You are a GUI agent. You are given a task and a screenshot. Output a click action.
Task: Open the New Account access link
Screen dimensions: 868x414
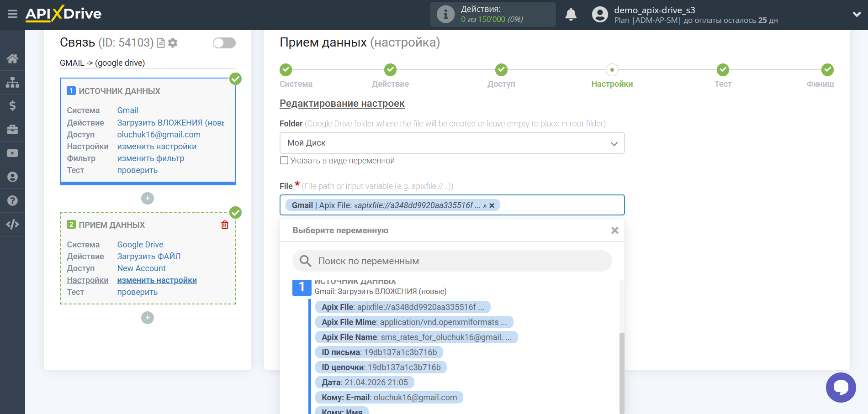coord(142,268)
